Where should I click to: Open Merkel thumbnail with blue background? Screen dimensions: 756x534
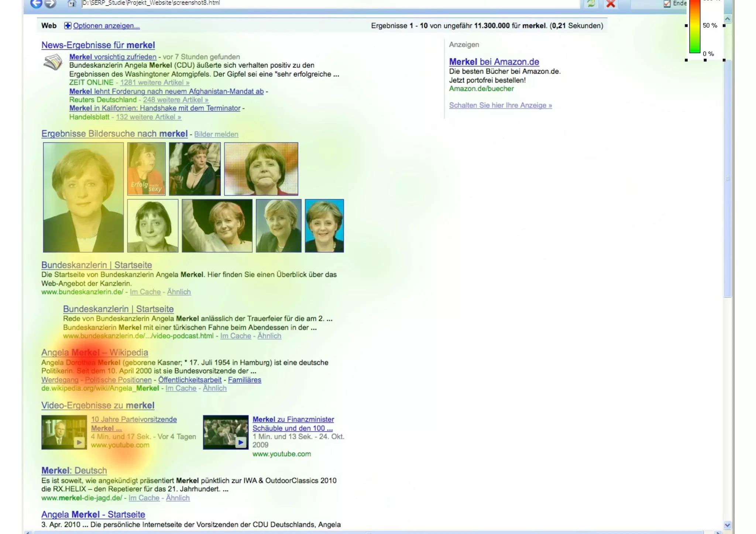324,226
